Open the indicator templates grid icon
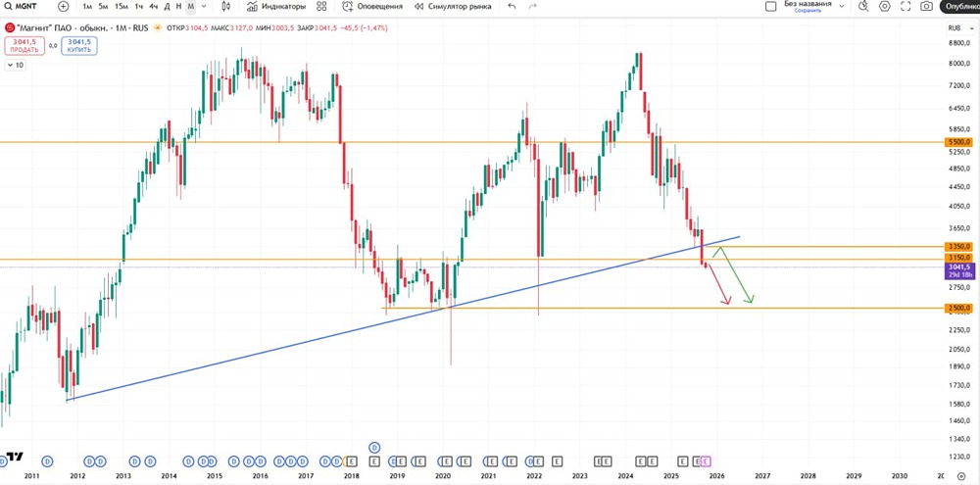Viewport: 980px width, 485px height. click(321, 6)
